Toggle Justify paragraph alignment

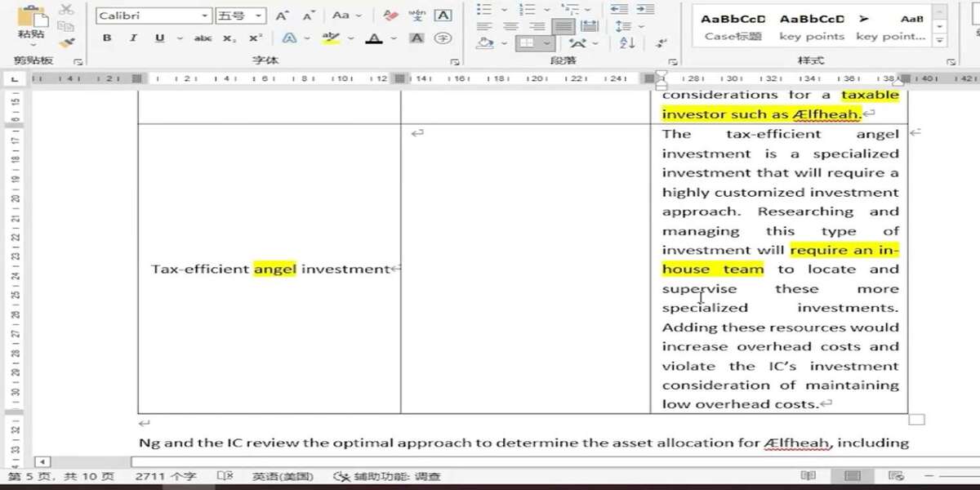tap(563, 26)
